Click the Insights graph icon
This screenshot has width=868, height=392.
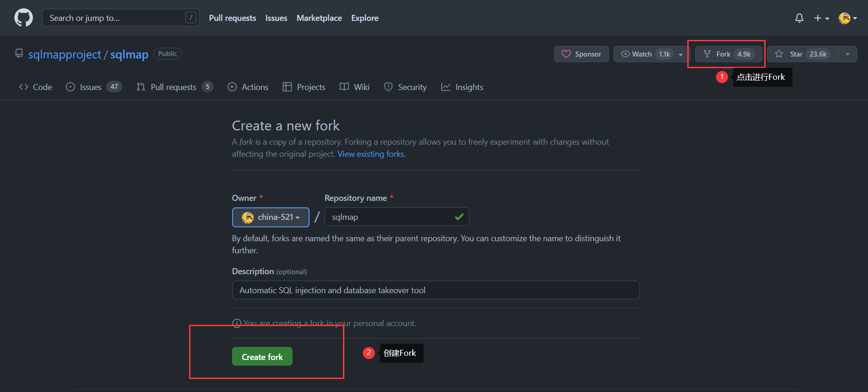pyautogui.click(x=446, y=87)
